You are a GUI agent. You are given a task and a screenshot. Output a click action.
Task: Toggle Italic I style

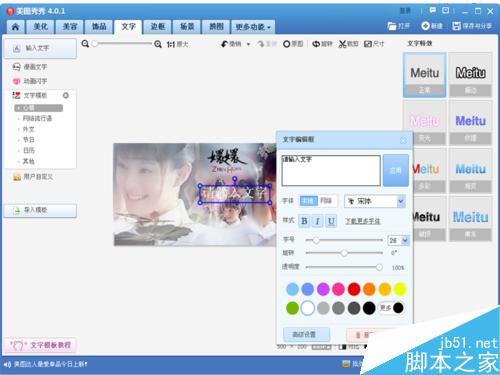[318, 221]
